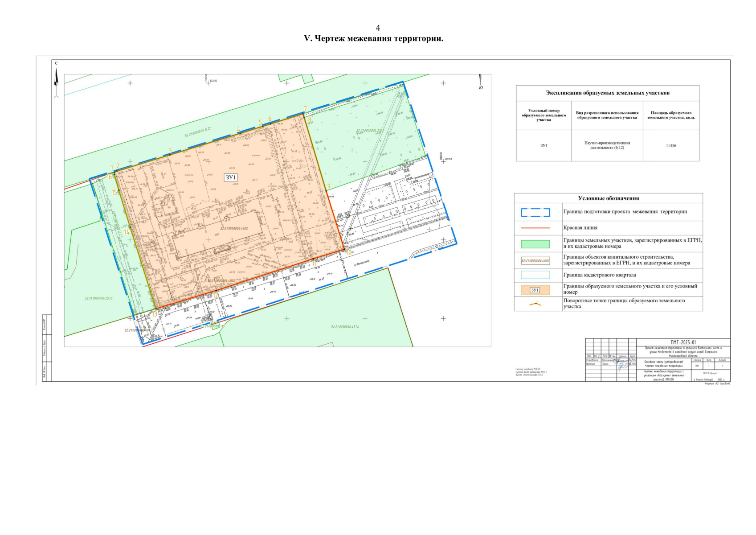Image resolution: width=756 pixels, height=535 pixels.
Task: Click the plot area value 11456
Action: click(670, 145)
